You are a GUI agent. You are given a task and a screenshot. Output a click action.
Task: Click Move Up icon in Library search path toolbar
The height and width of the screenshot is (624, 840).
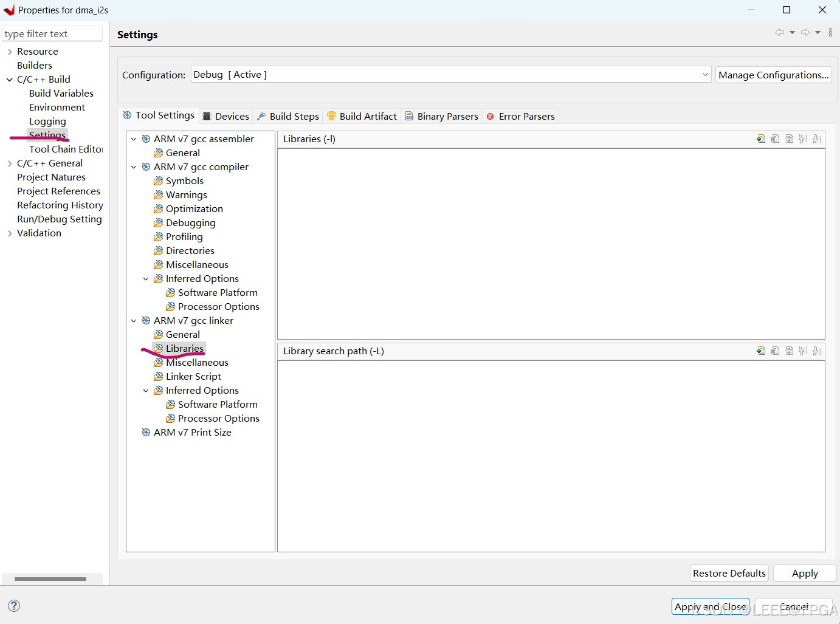803,351
